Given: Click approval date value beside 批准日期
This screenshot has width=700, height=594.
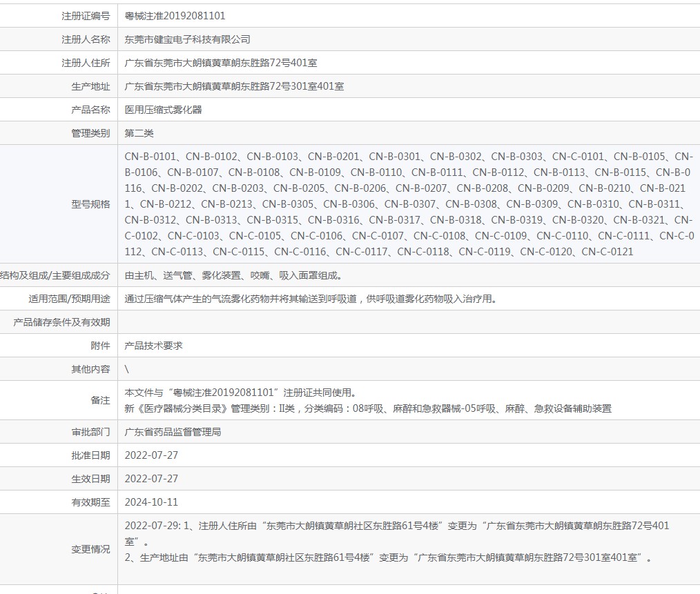Looking at the screenshot, I should 151,455.
